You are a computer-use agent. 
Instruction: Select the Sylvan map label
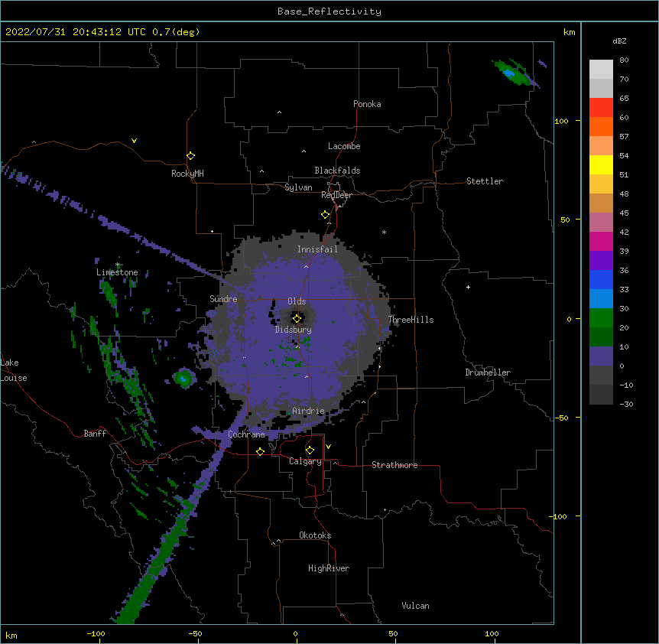(x=298, y=187)
